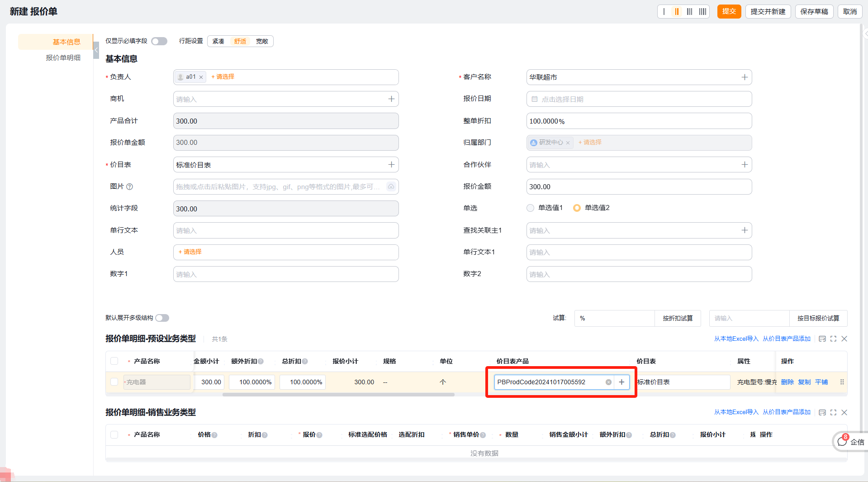The image size is (868, 482).
Task: Click 额外折扣 cell 100.0000% in 充电器 row
Action: coord(252,382)
